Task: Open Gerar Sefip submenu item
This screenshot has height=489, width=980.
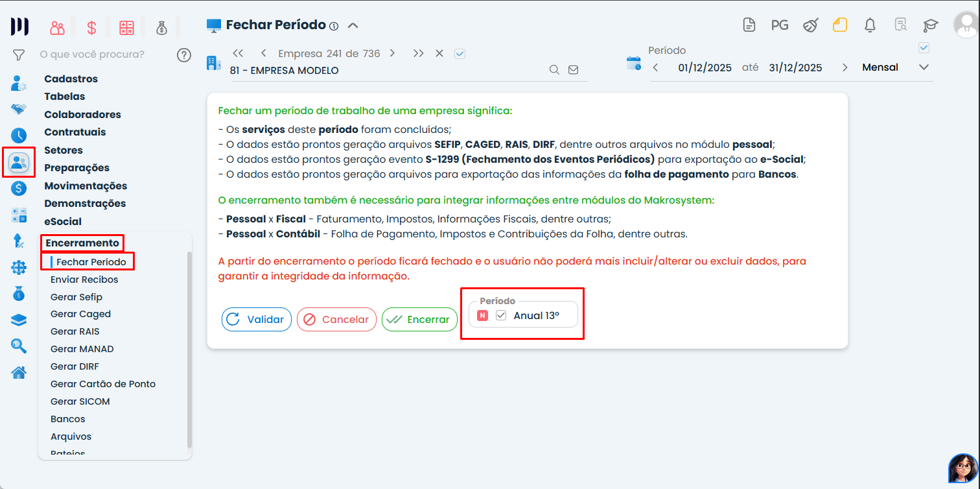Action: pos(76,297)
